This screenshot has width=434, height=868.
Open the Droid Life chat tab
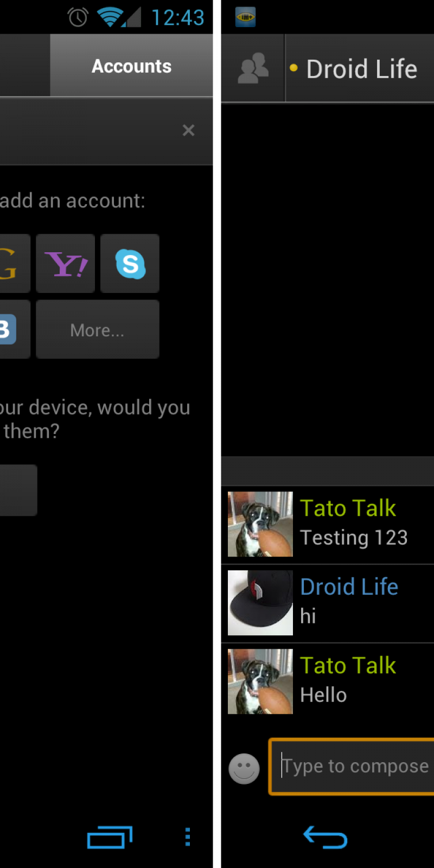click(x=360, y=68)
